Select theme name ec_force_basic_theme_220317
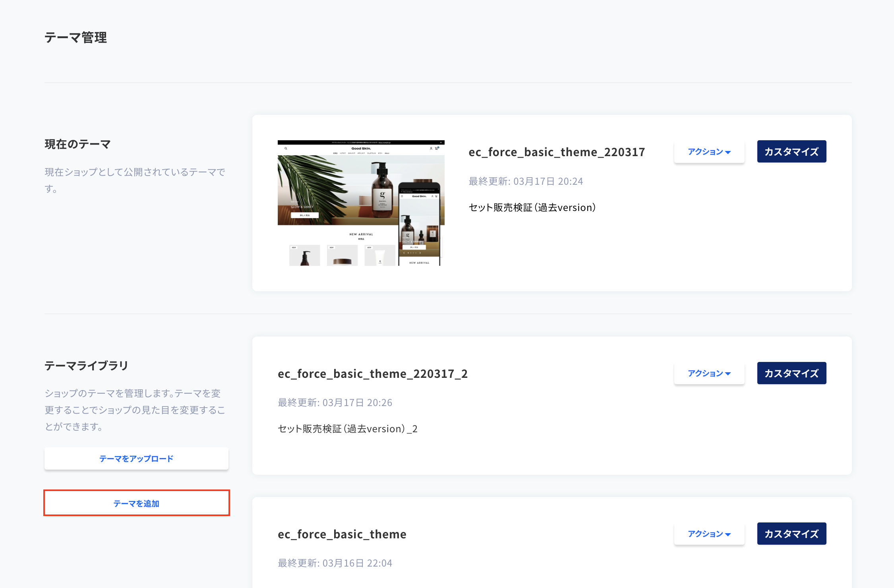 557,152
